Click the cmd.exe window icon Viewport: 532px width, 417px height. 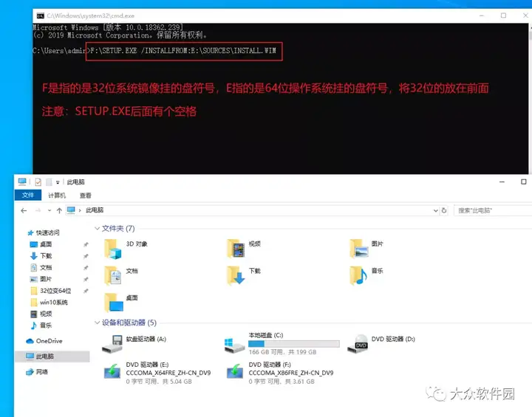41,15
